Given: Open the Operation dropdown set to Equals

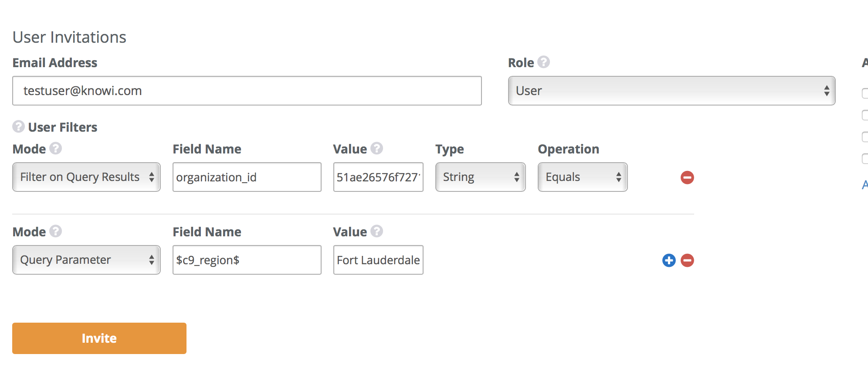Looking at the screenshot, I should [x=582, y=177].
